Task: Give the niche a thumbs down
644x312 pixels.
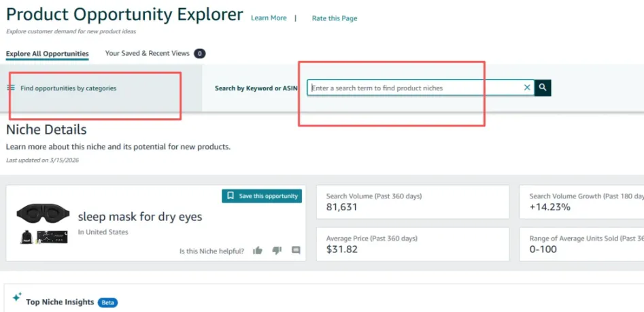Action: pyautogui.click(x=277, y=250)
